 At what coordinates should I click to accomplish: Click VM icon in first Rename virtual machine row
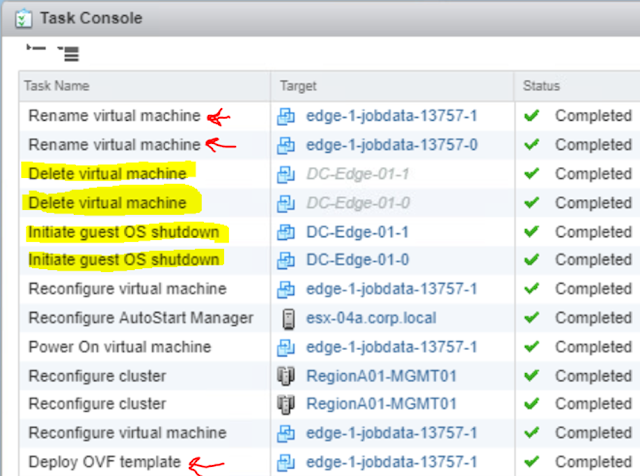(286, 116)
